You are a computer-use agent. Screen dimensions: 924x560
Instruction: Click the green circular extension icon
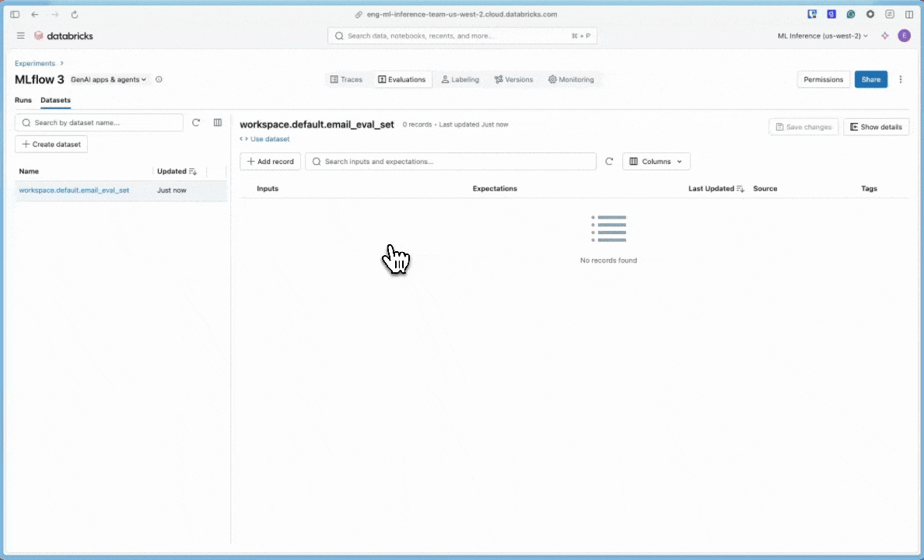(x=851, y=14)
